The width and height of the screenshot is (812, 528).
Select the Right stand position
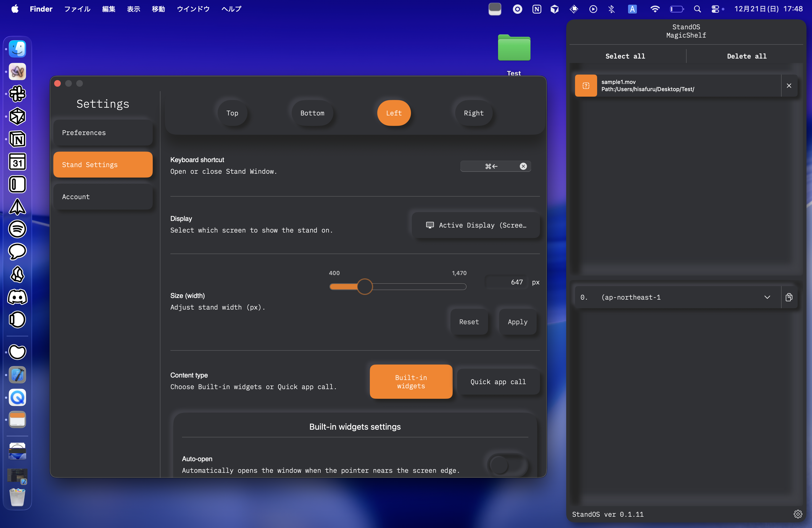point(474,113)
